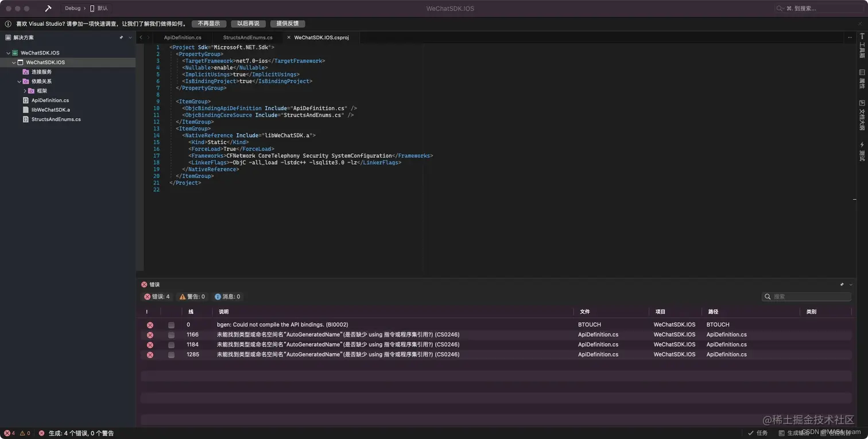Collapse the 依赖关系 folder
Screen dimensions: 868x439
(19, 81)
